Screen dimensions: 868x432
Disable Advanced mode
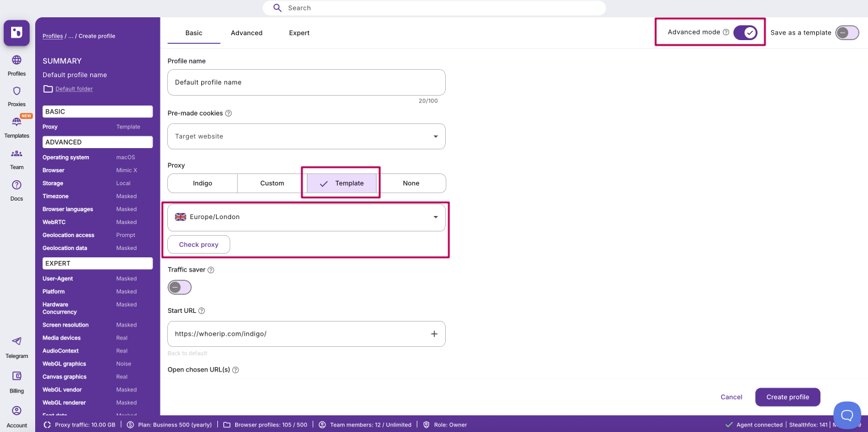tap(746, 32)
